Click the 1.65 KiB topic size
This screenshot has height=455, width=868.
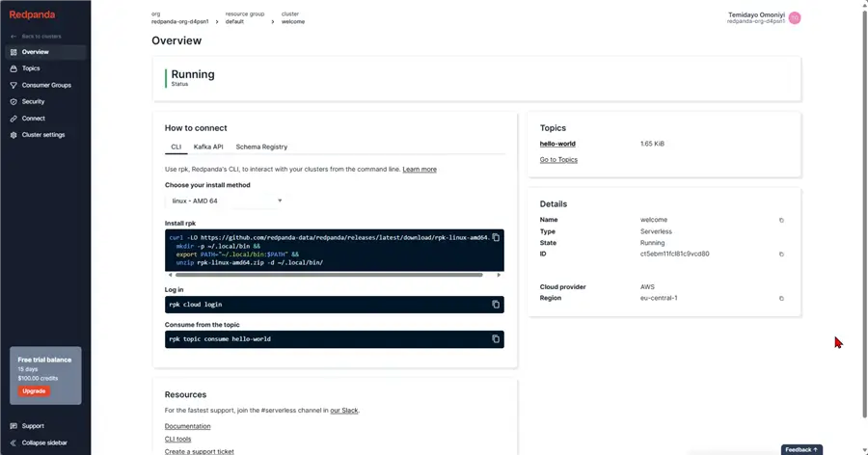[x=652, y=144]
